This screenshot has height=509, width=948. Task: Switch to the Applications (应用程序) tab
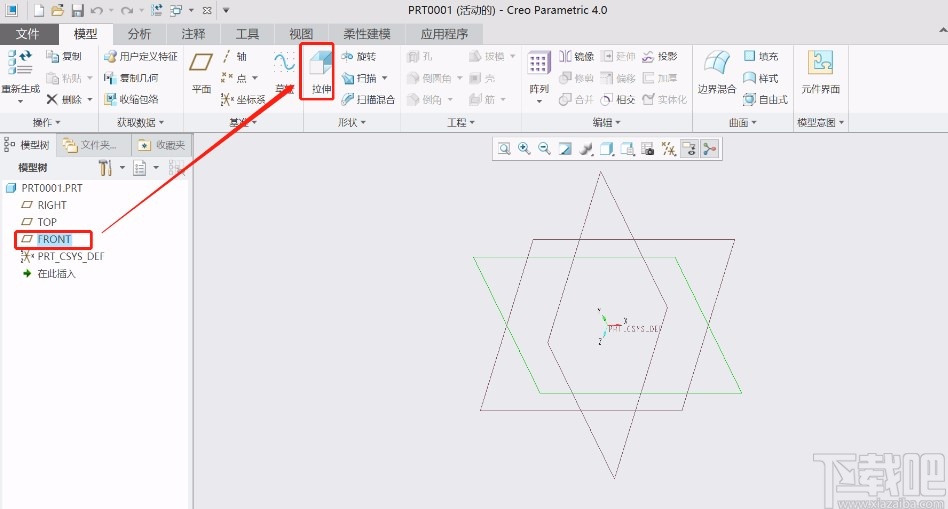pyautogui.click(x=444, y=34)
